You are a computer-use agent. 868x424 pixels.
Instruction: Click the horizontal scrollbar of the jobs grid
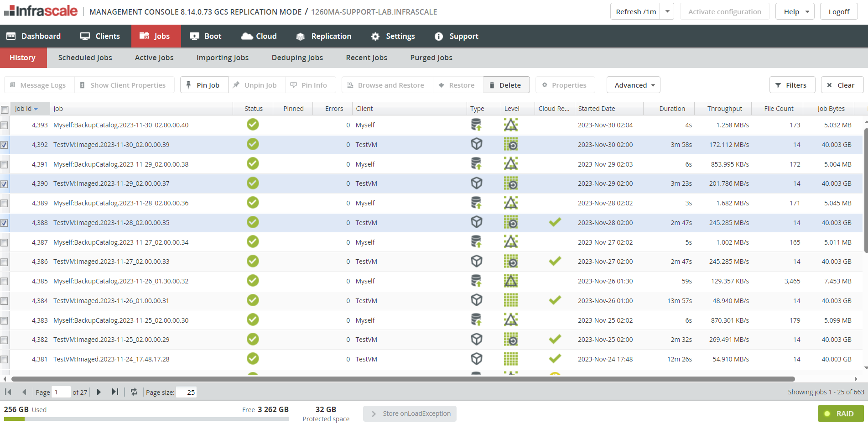[403, 379]
